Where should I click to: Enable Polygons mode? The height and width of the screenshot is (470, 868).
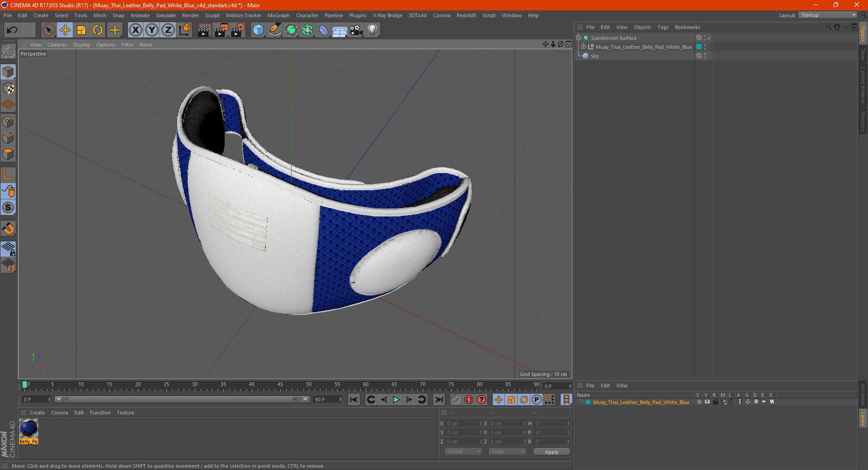8,155
